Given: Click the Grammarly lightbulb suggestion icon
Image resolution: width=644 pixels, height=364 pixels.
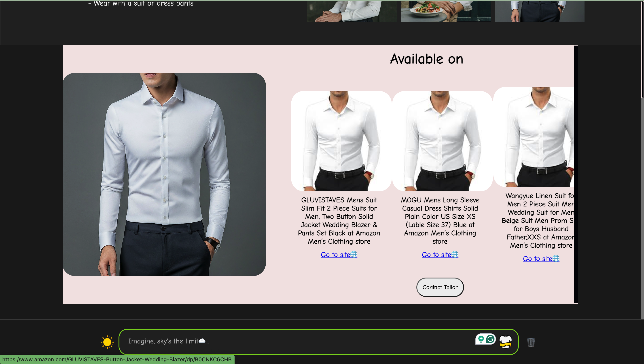Looking at the screenshot, I should 481,339.
